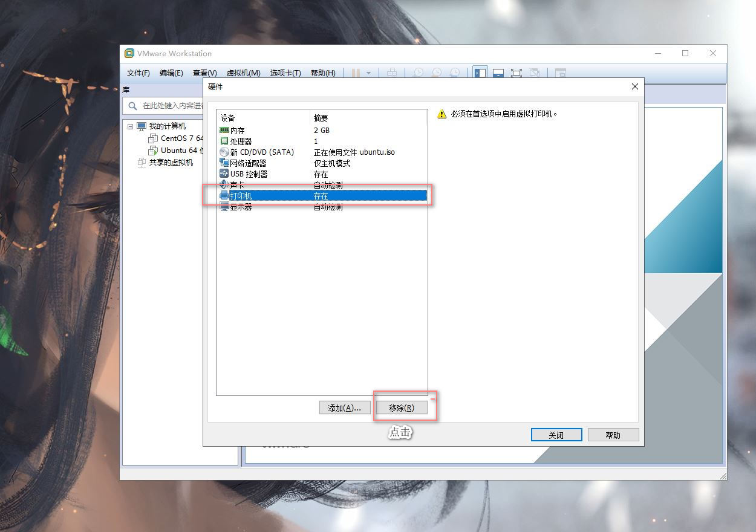Click the memory chip icon
Screen dimensions: 756x532
click(x=224, y=131)
